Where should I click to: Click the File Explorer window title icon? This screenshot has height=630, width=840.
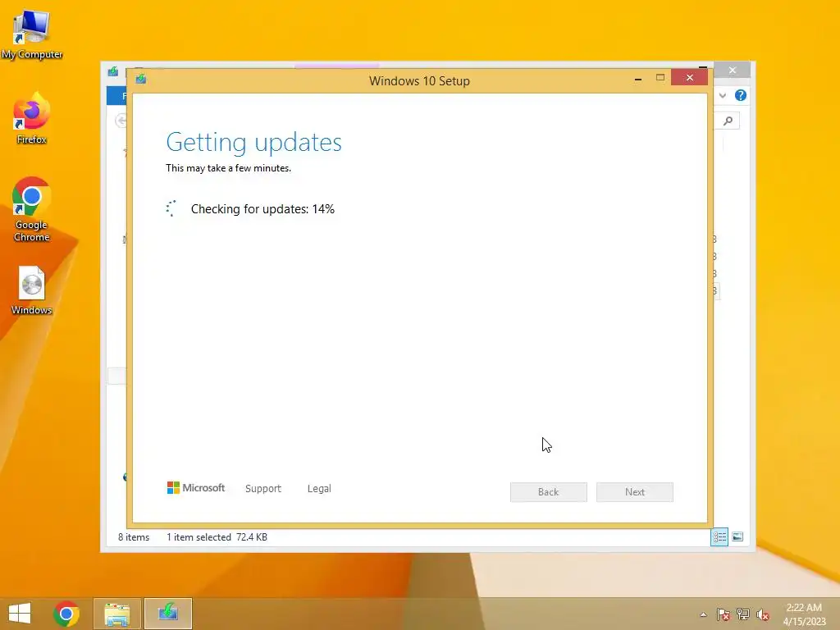[113, 72]
